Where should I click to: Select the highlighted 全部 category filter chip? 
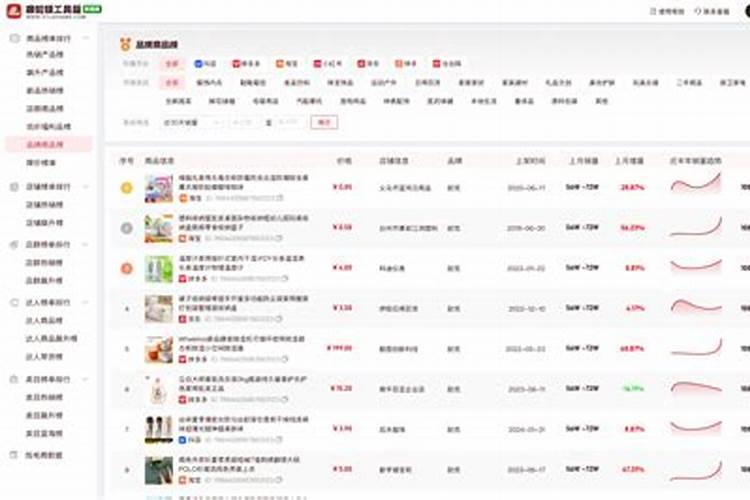point(172,83)
